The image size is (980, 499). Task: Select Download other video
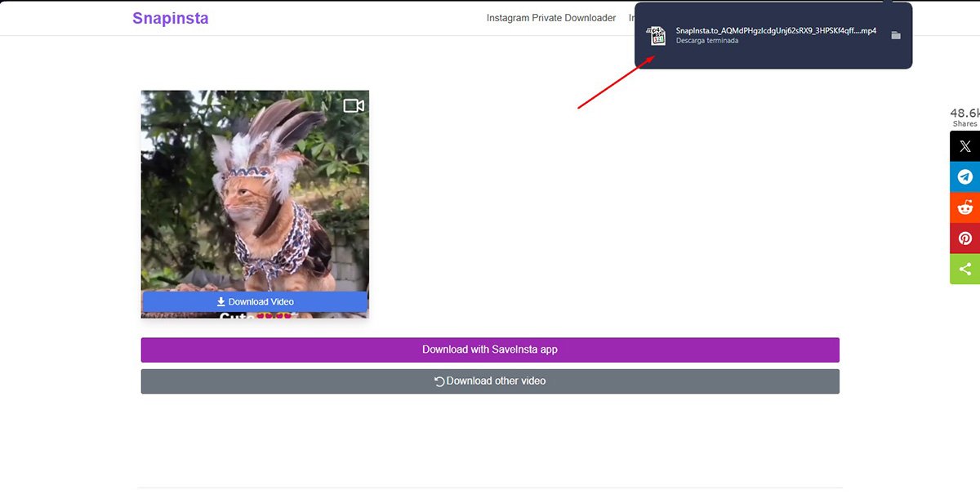490,381
